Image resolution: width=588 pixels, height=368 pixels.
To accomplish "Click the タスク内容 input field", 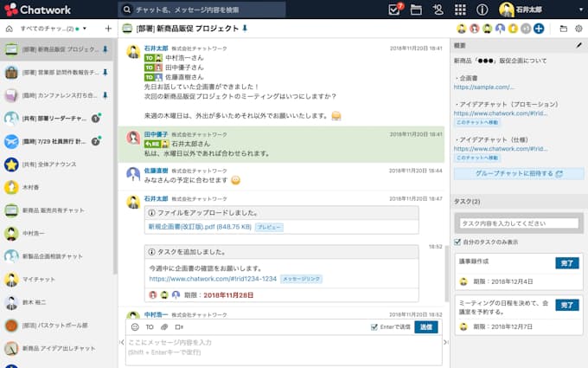I will [x=518, y=223].
